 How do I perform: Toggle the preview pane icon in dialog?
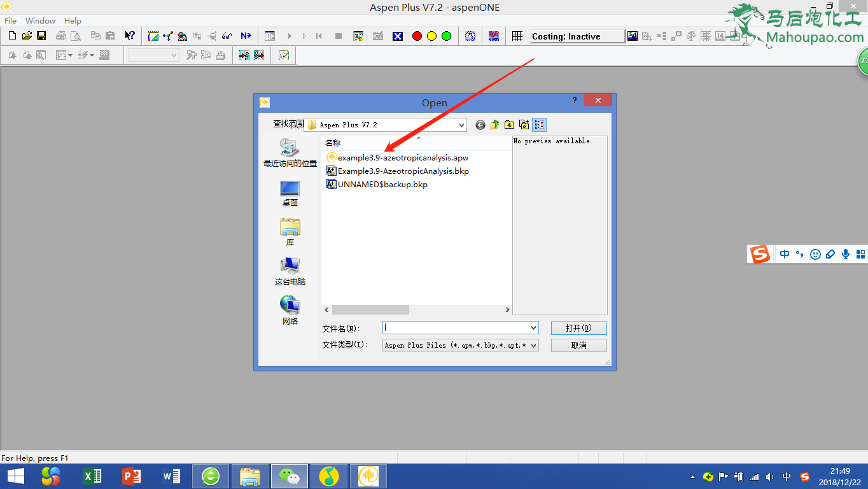click(x=539, y=125)
